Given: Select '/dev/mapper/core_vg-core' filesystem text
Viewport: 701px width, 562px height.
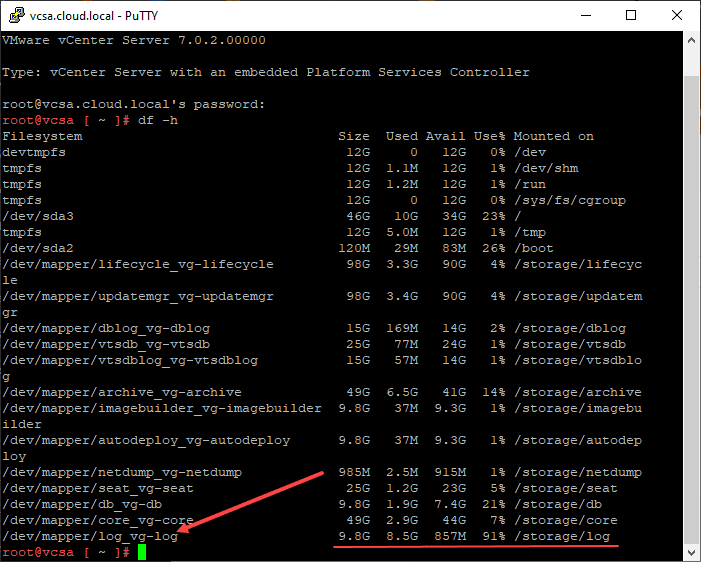Looking at the screenshot, I should click(98, 520).
